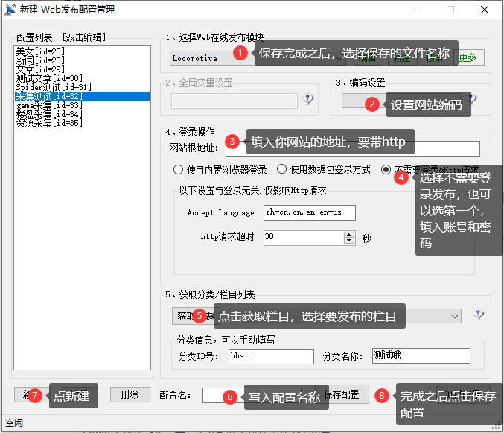Select 文章[id=29] in config list
504x433 pixels.
(x=82, y=69)
